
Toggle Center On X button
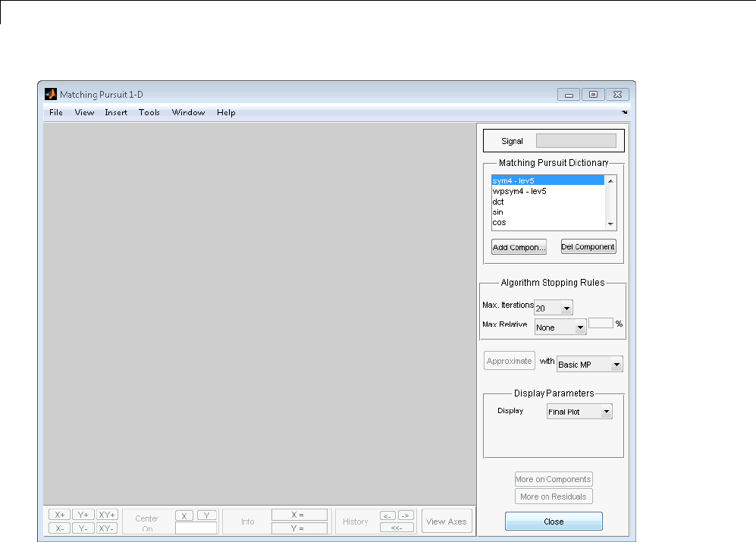[184, 515]
